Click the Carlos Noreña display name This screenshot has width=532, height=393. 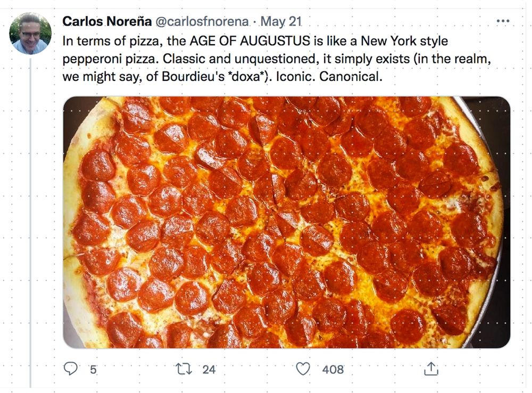(x=106, y=21)
